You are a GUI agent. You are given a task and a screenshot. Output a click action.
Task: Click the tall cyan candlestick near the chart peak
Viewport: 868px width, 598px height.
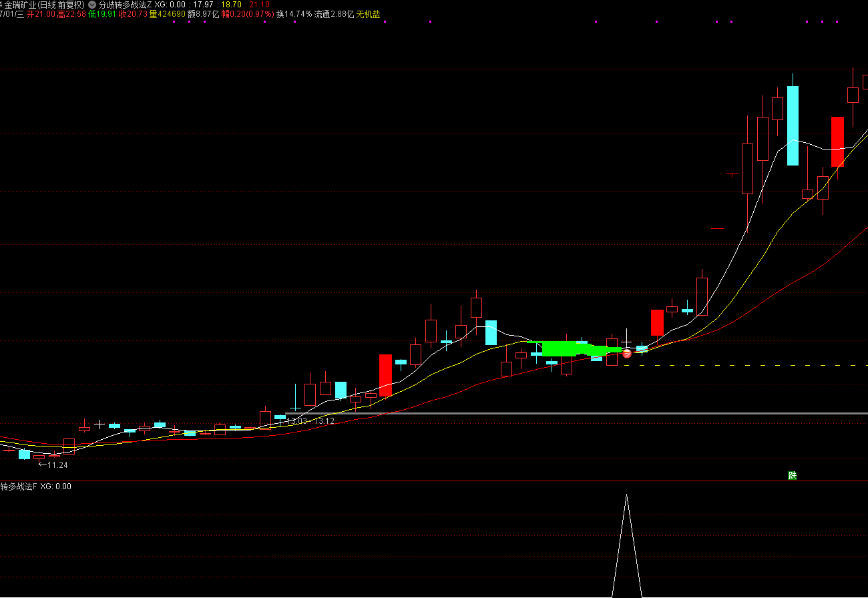pyautogui.click(x=793, y=125)
